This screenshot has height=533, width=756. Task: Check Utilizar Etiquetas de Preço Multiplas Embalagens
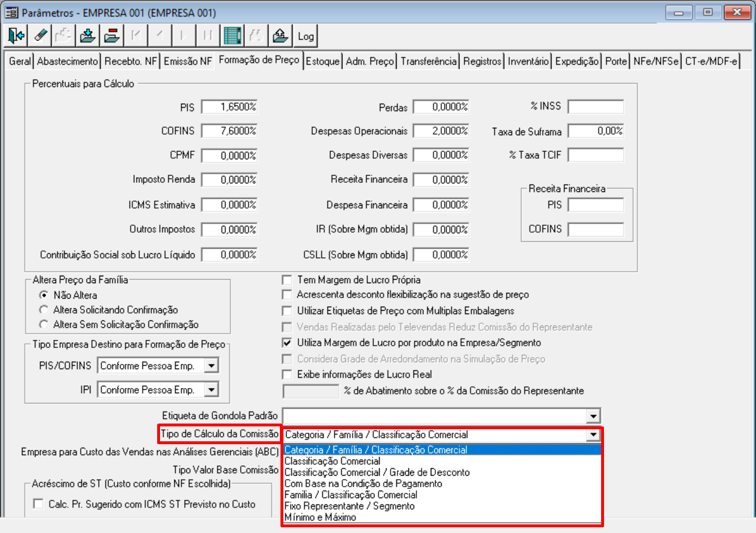(x=287, y=311)
